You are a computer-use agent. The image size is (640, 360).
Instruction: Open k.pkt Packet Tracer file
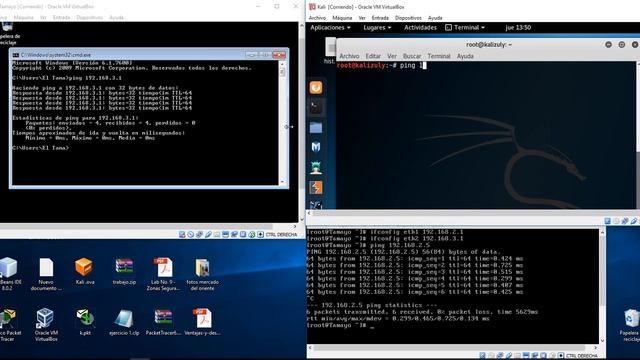pyautogui.click(x=85, y=322)
